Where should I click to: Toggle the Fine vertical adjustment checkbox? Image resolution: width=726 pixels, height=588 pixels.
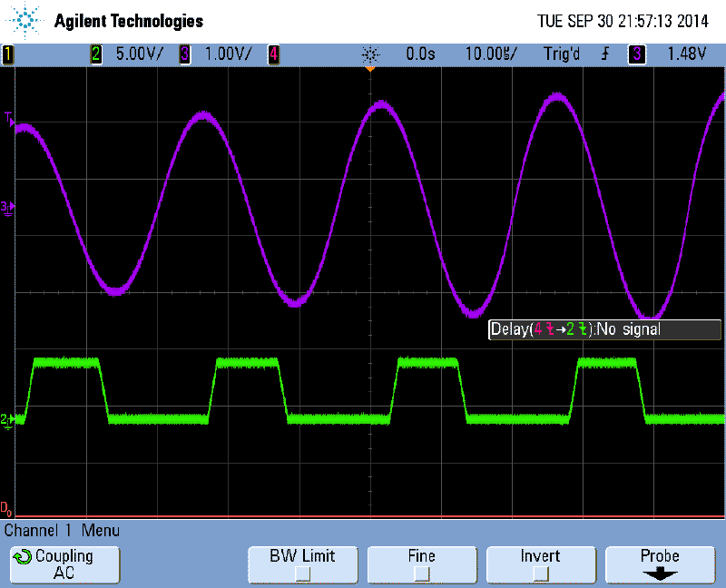[421, 573]
